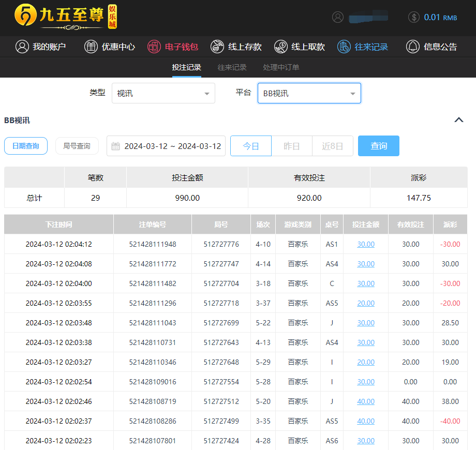Open bet amount link for order 521428111948

(x=366, y=244)
